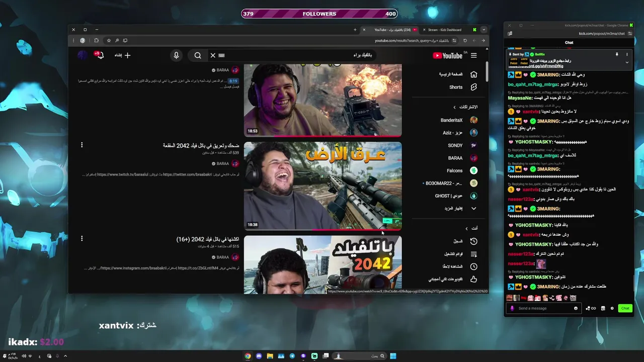Open the BARAA subscription in the sidebar
Viewport: 644px width, 362px height.
tap(462, 158)
